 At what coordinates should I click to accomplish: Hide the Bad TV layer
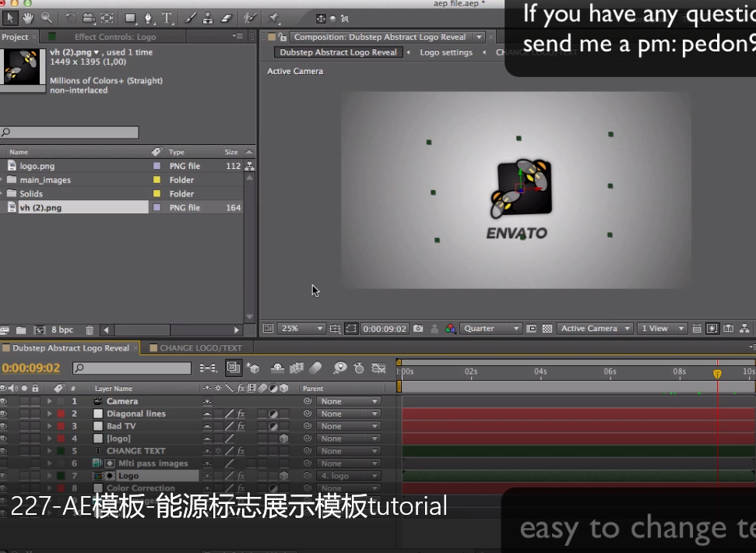(x=3, y=426)
